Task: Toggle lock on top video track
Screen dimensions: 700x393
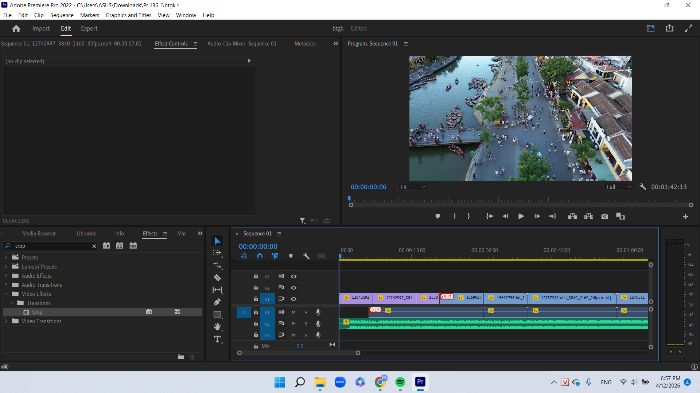Action: coord(256,276)
